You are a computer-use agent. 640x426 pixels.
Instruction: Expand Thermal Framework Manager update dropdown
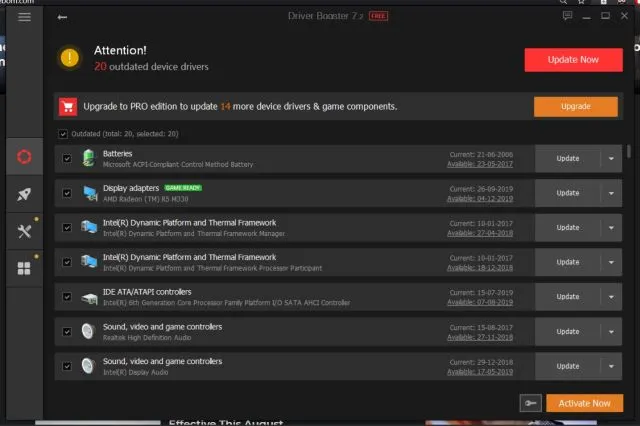pyautogui.click(x=611, y=228)
